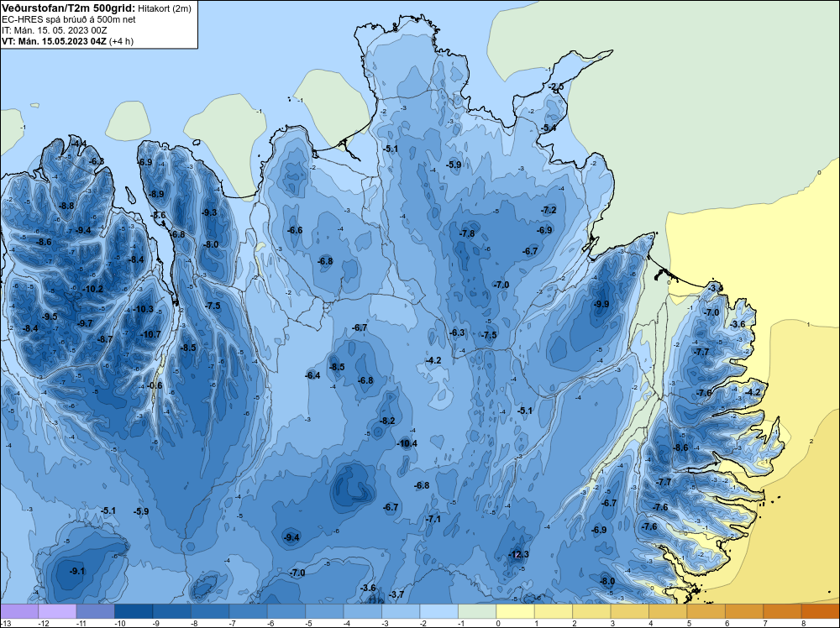Click the -2.5 temperature value
Image resolution: width=840 pixels, height=628 pixels.
pos(556,86)
